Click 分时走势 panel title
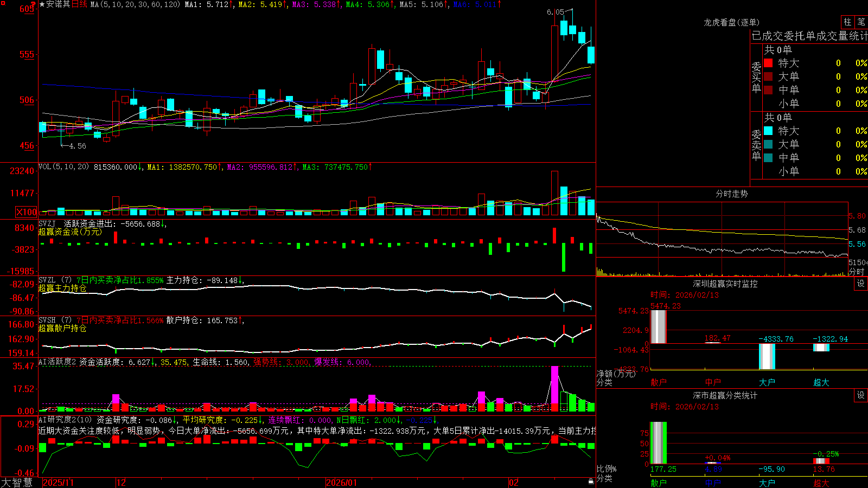Image resolution: width=868 pixels, height=488 pixels. [x=731, y=194]
